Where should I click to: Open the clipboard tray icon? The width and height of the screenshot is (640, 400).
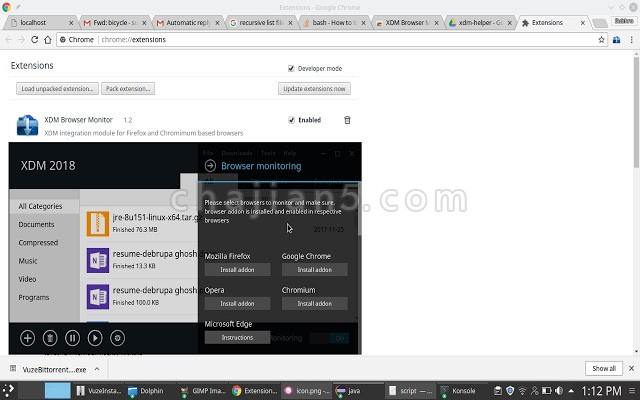coord(498,391)
